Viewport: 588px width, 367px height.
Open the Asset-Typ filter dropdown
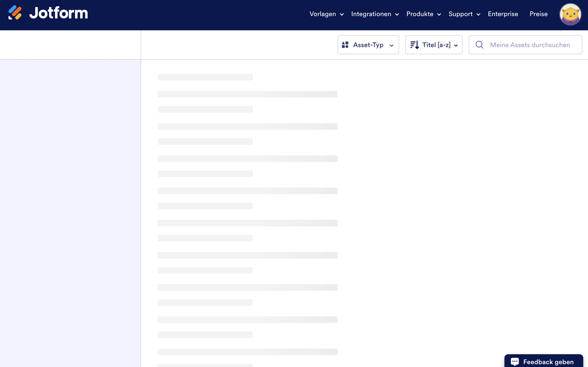click(x=368, y=45)
